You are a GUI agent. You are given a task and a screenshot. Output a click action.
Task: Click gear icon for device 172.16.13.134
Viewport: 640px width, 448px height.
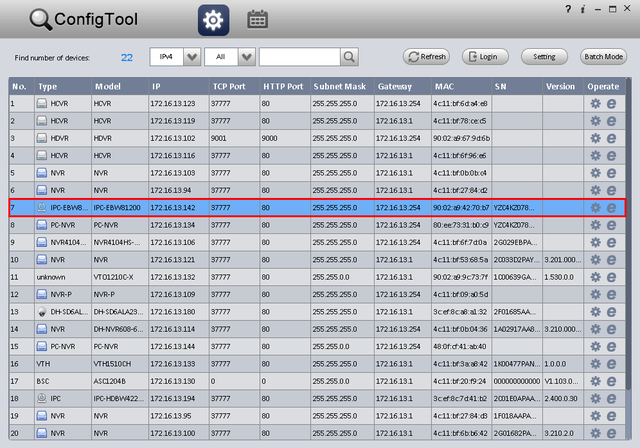596,225
